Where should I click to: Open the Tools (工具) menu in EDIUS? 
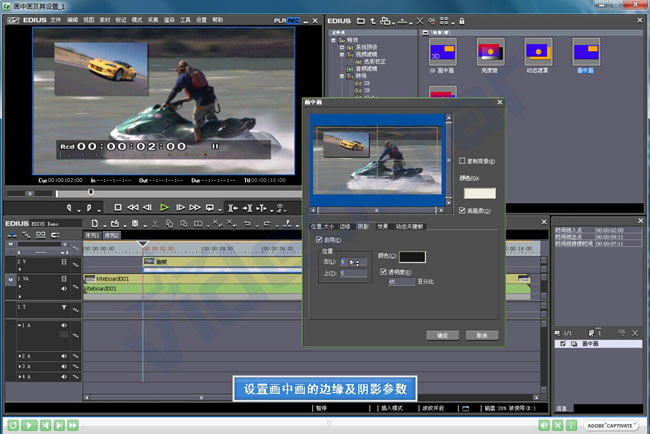(185, 20)
